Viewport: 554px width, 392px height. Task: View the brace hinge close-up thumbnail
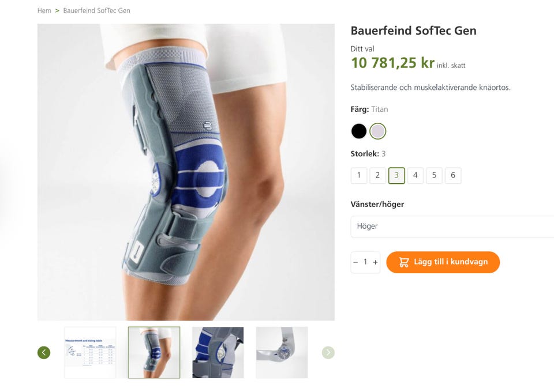click(x=218, y=352)
